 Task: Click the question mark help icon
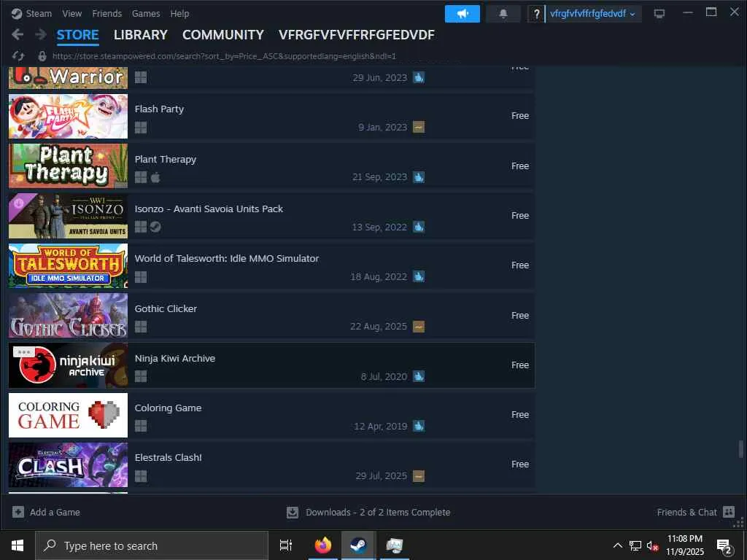pos(536,14)
